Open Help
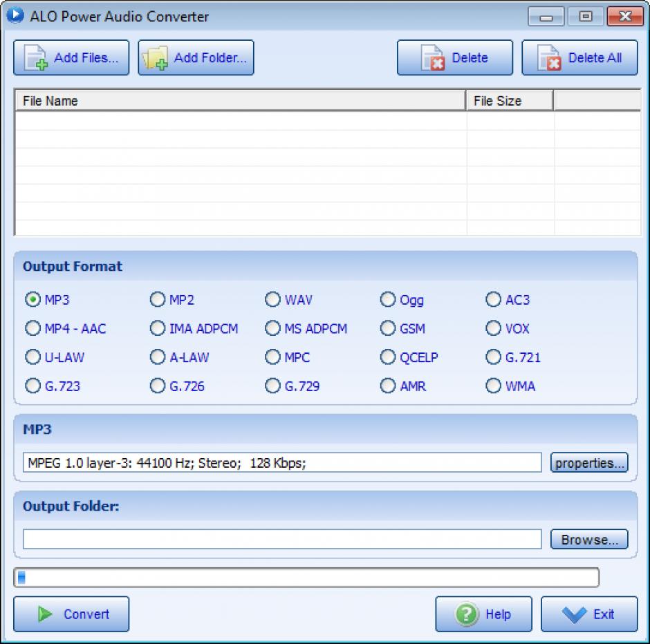This screenshot has height=644, width=650. tap(483, 614)
